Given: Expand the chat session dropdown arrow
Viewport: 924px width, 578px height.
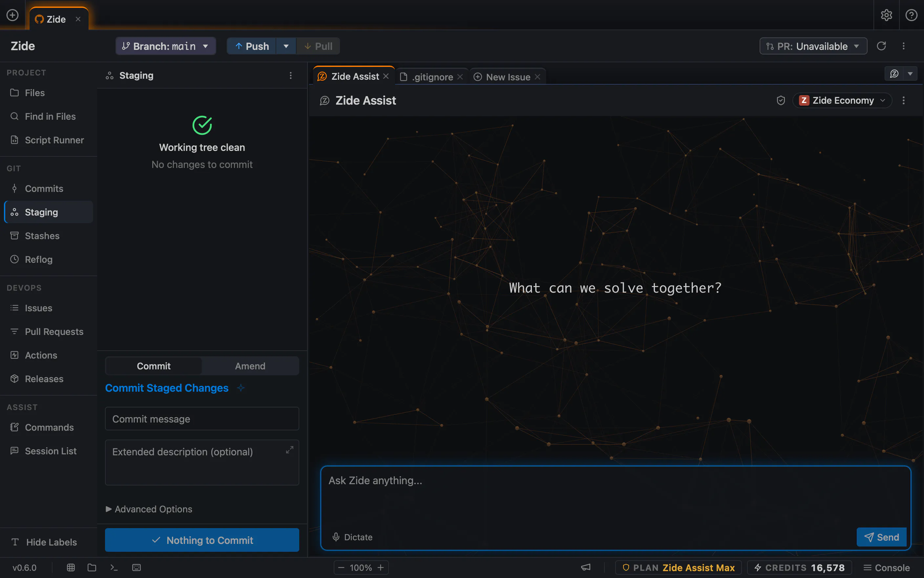Looking at the screenshot, I should coord(910,73).
